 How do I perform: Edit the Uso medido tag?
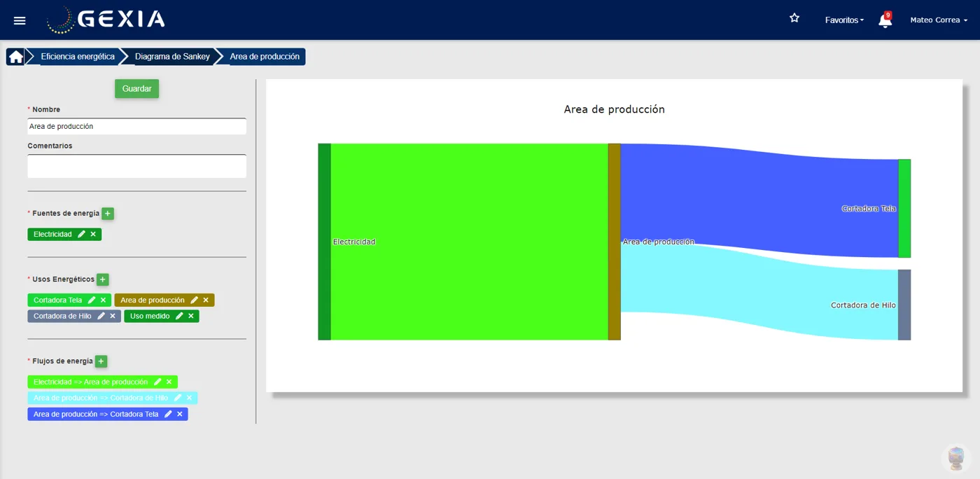pos(179,316)
